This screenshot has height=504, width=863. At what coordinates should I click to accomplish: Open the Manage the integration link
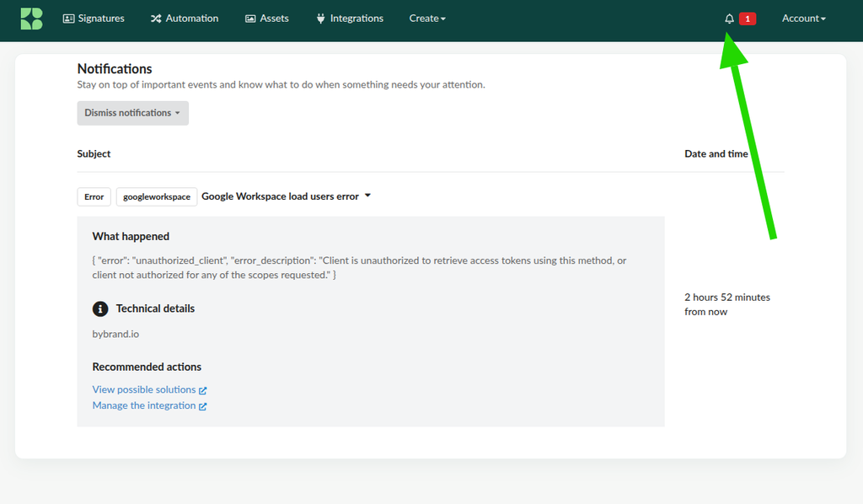click(150, 405)
